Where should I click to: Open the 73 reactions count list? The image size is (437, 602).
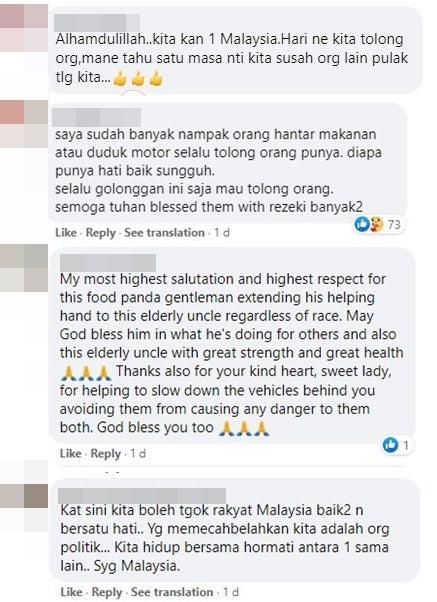(394, 224)
